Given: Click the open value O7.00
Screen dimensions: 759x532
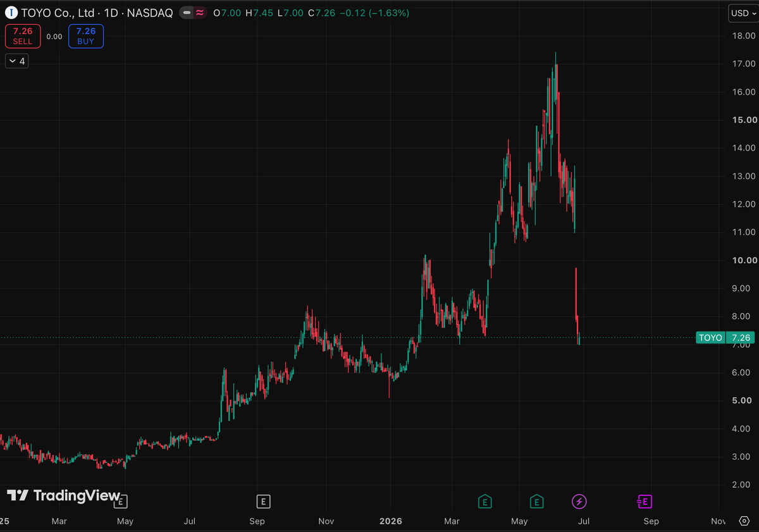Looking at the screenshot, I should point(228,13).
